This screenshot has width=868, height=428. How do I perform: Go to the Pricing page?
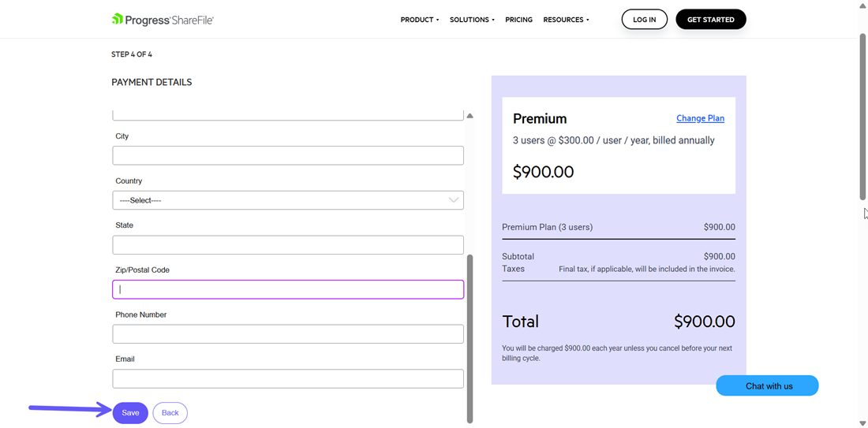pyautogui.click(x=518, y=20)
